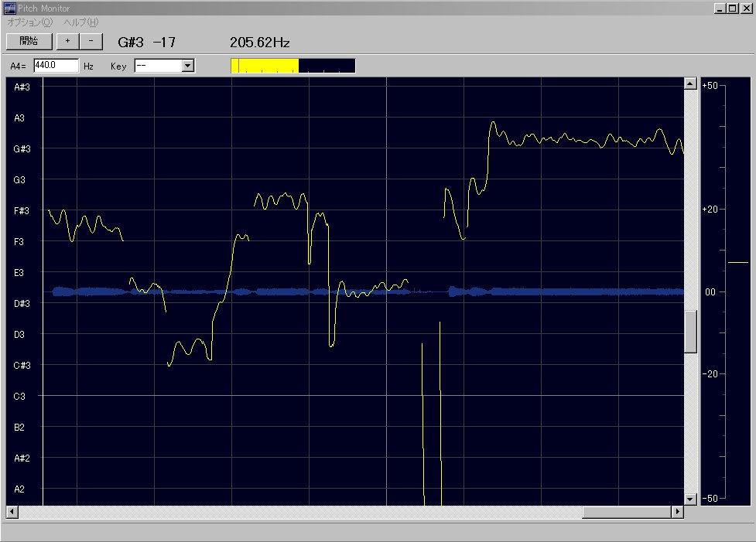Click the horizontal scrollbar thumb
This screenshot has height=542, width=756.
pyautogui.click(x=627, y=512)
